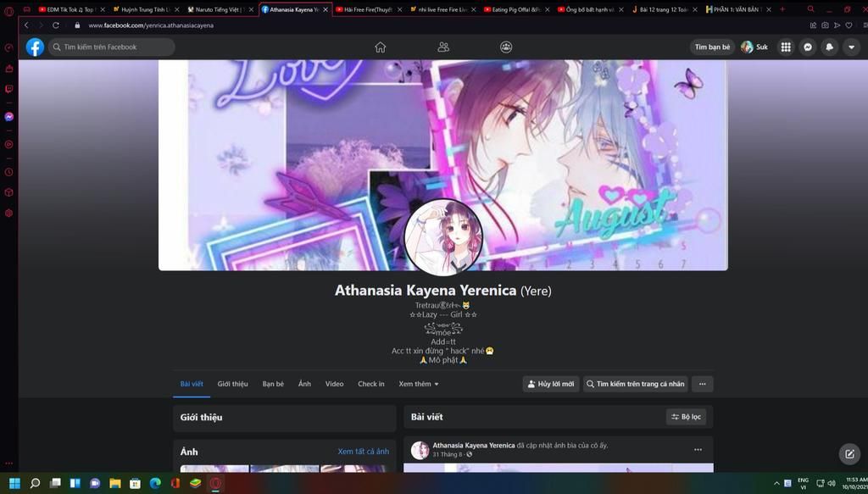Select the 'Bài viết' profile tab
The width and height of the screenshot is (868, 494).
192,384
